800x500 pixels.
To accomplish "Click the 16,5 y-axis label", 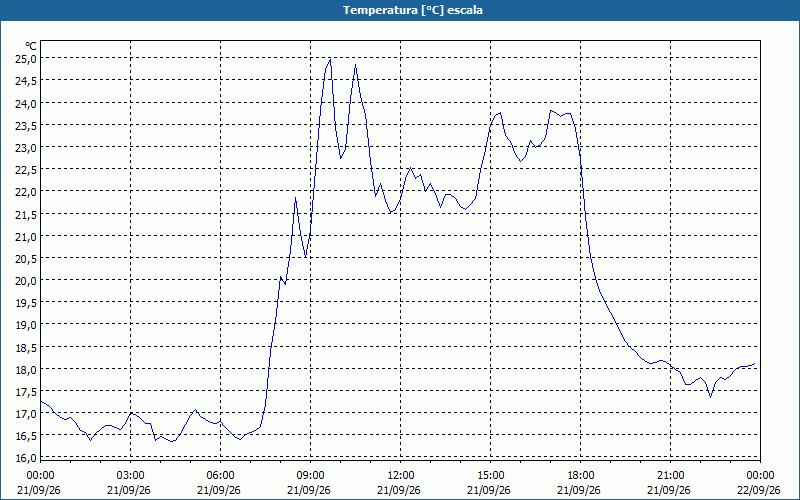I will (x=25, y=436).
